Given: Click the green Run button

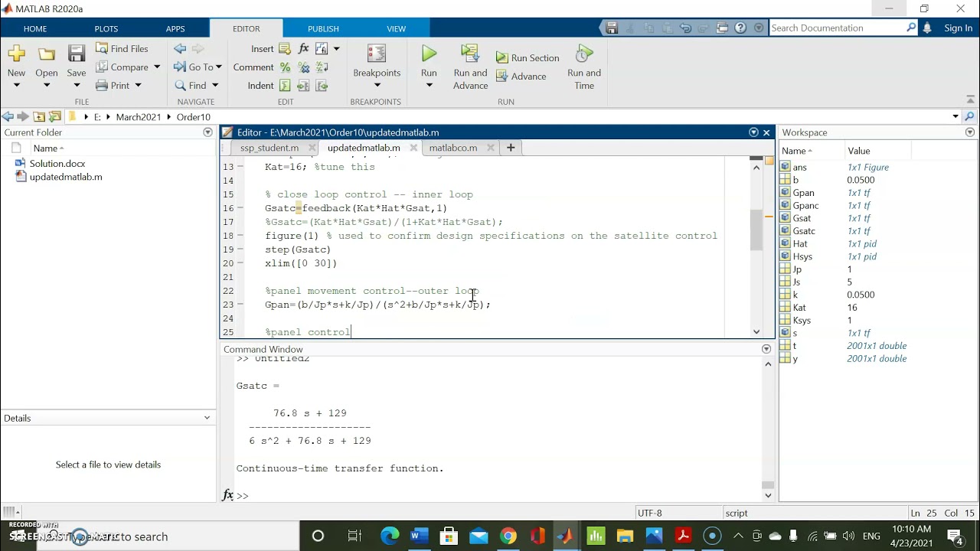Looking at the screenshot, I should coord(429,54).
